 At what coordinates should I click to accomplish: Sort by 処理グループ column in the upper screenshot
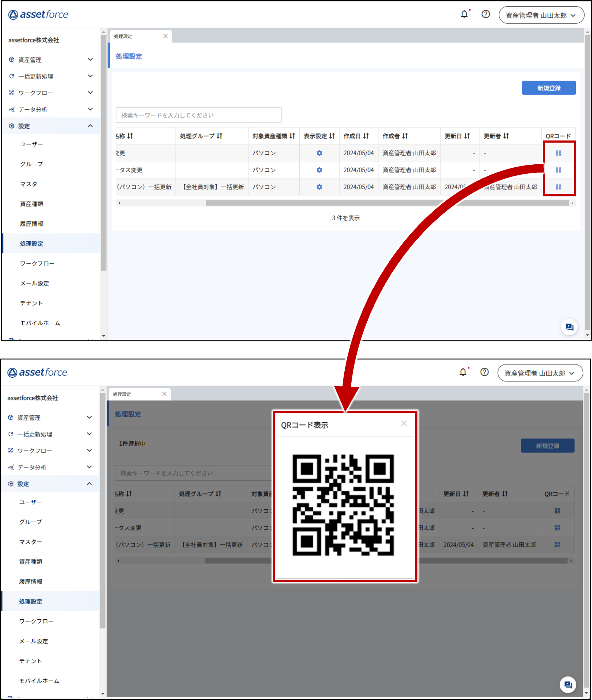coord(220,136)
